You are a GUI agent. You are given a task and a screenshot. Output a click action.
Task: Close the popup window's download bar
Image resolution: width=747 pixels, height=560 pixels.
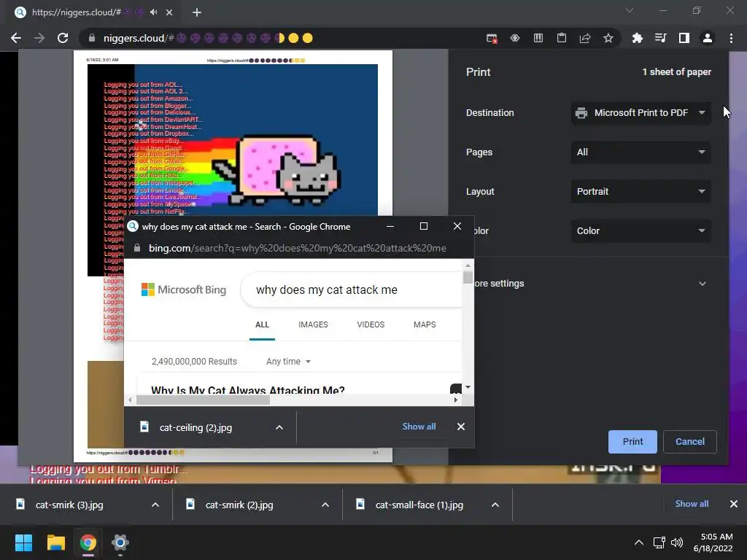click(x=461, y=427)
